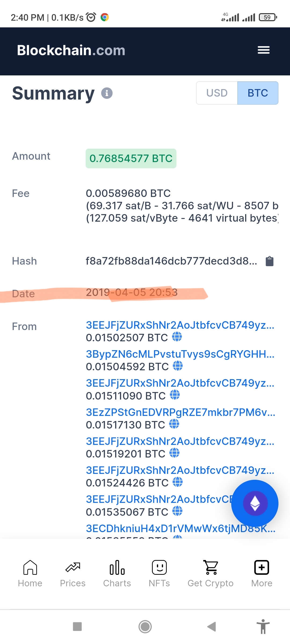The image size is (290, 644).
Task: Open the Prices tab
Action: (x=73, y=574)
